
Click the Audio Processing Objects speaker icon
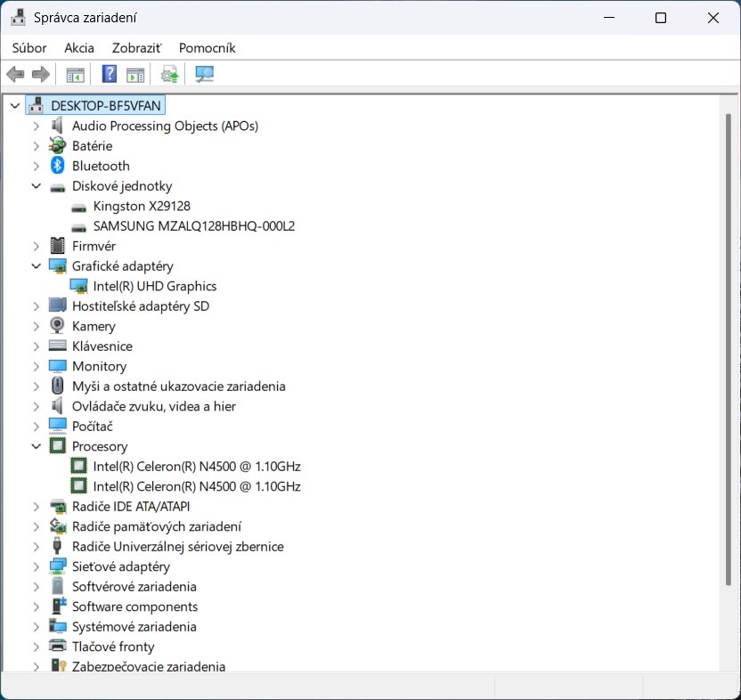[x=57, y=126]
